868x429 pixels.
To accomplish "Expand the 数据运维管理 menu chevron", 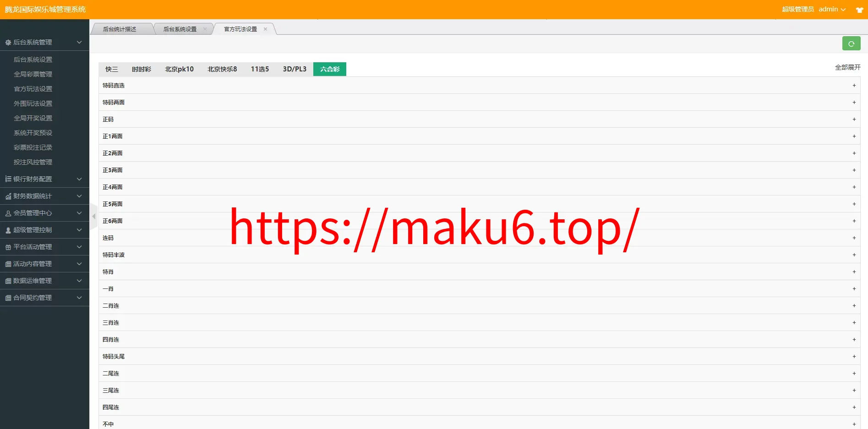I will 79,281.
